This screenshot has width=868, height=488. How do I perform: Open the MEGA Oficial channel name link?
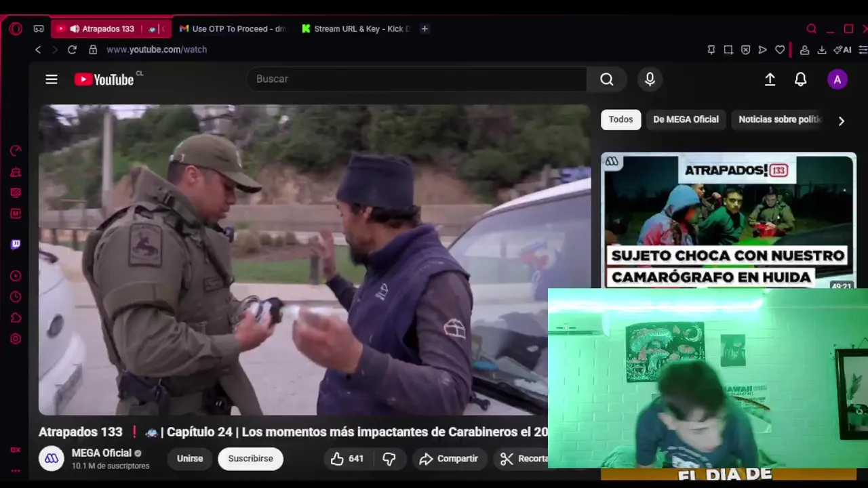pos(102,453)
